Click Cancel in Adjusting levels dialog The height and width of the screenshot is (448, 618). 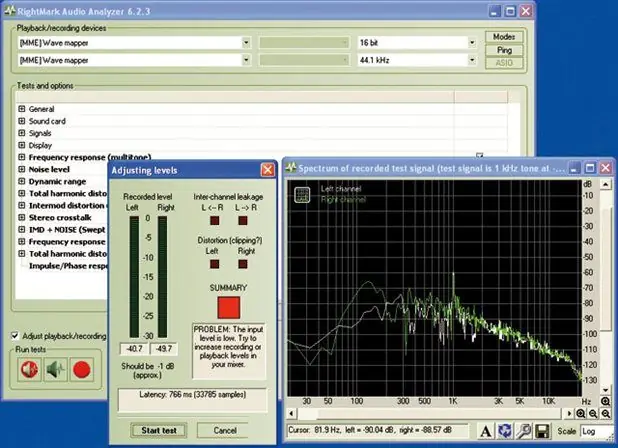pos(225,430)
